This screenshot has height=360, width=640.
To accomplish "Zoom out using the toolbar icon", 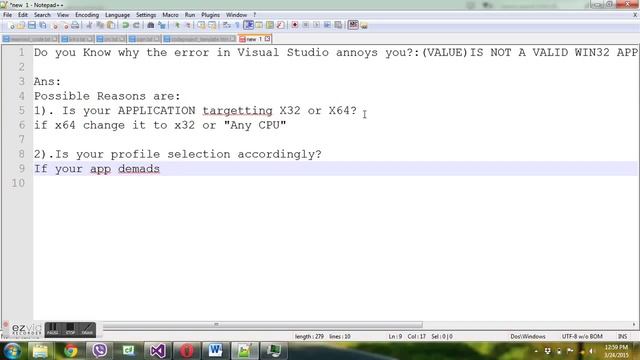I will (188, 25).
